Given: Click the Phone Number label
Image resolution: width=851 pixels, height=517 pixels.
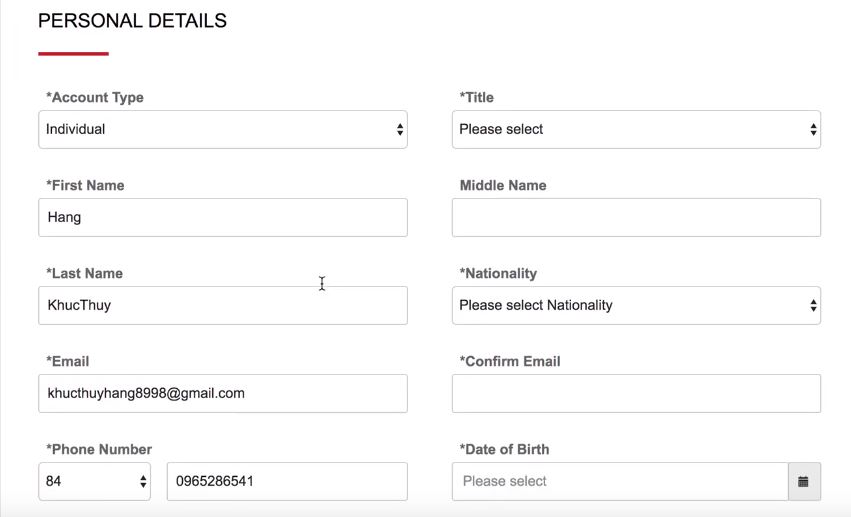Looking at the screenshot, I should (x=99, y=449).
